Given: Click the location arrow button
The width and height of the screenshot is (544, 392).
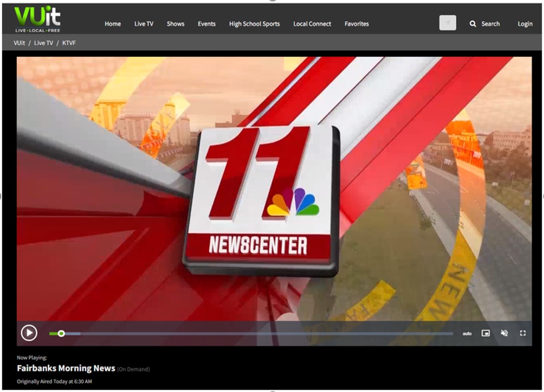Looking at the screenshot, I should point(447,23).
